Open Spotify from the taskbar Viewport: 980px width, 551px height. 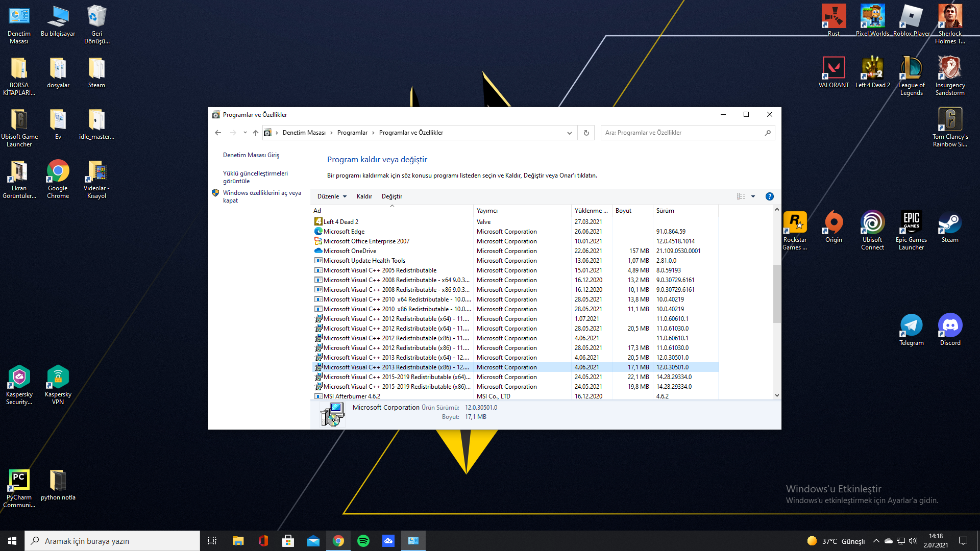pyautogui.click(x=363, y=541)
